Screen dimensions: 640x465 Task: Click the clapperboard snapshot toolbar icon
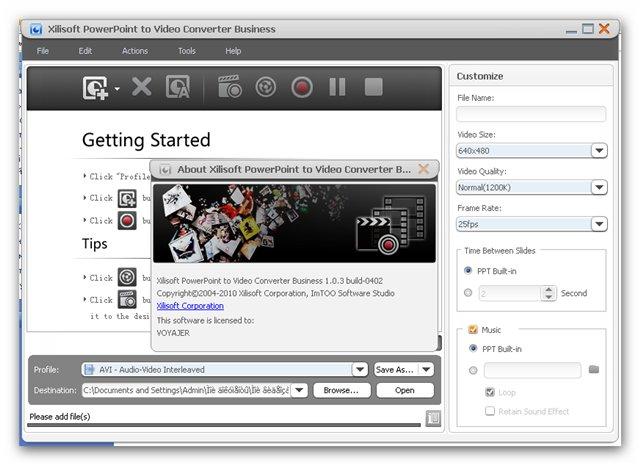[229, 87]
